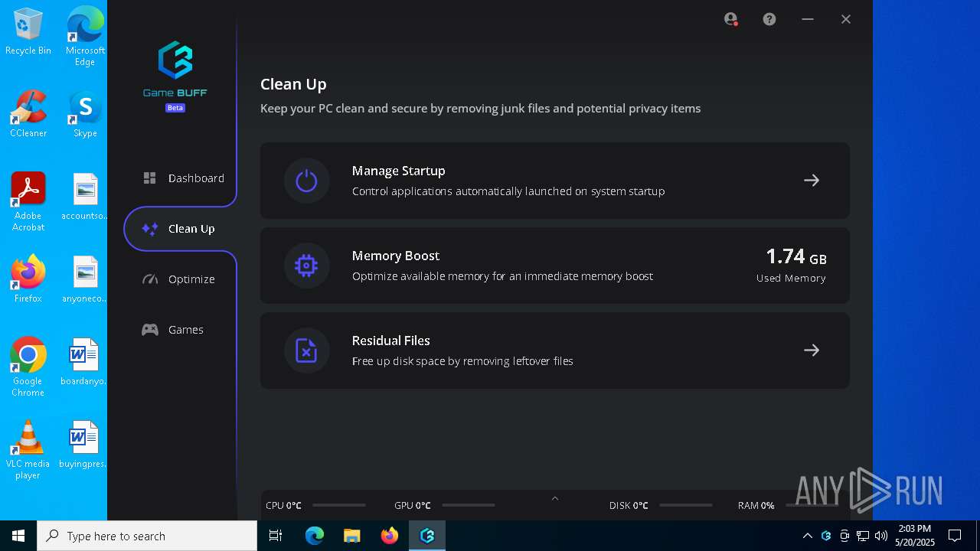
Task: Open the user account profile icon
Action: [731, 19]
